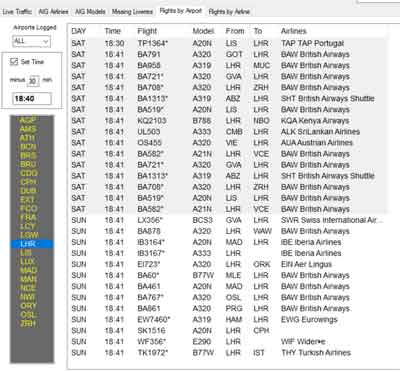
Task: Click highlighted LHR in airport list
Action: pos(32,244)
